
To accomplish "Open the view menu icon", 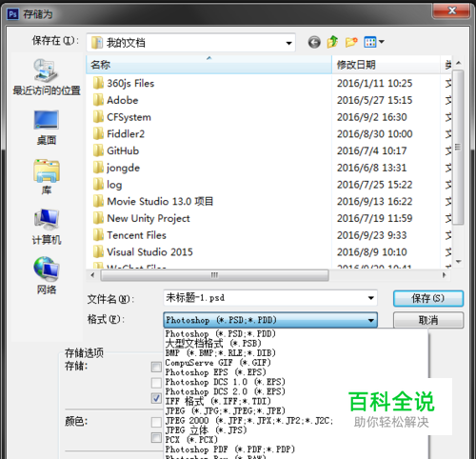I will pyautogui.click(x=374, y=42).
